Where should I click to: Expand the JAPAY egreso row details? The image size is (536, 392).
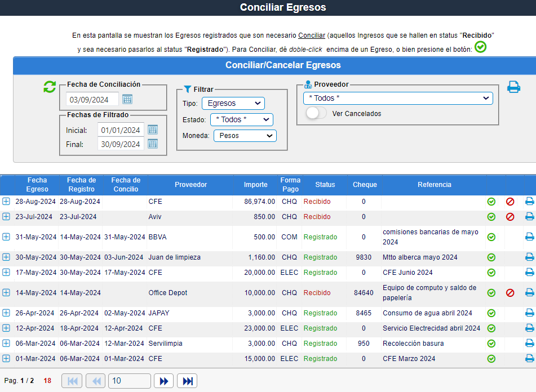pos(6,313)
